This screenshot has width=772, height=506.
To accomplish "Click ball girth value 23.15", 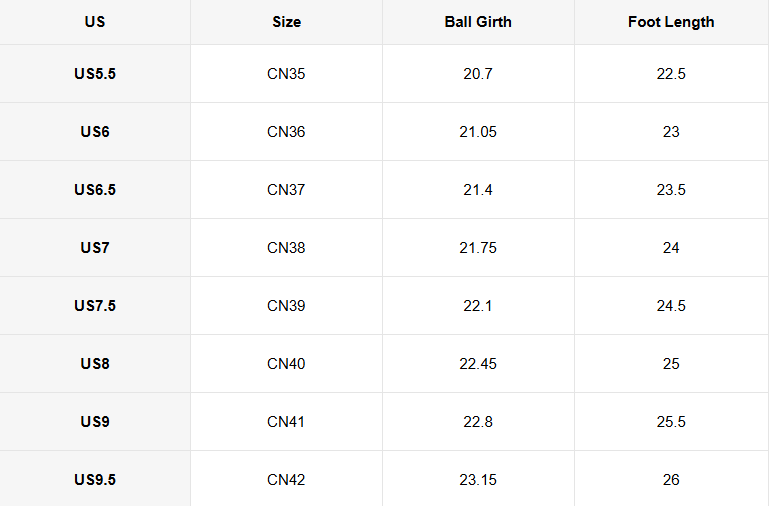I will (x=478, y=480).
